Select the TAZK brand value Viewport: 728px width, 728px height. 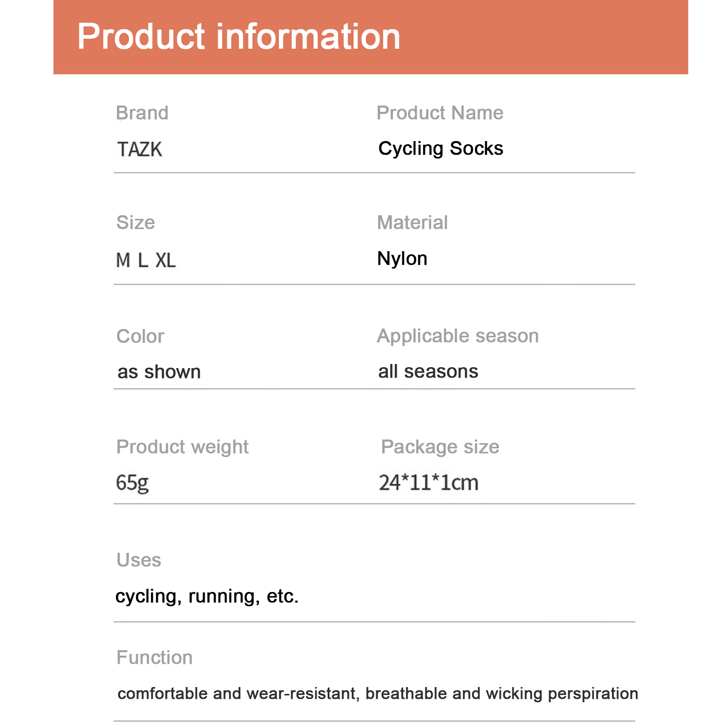click(140, 149)
